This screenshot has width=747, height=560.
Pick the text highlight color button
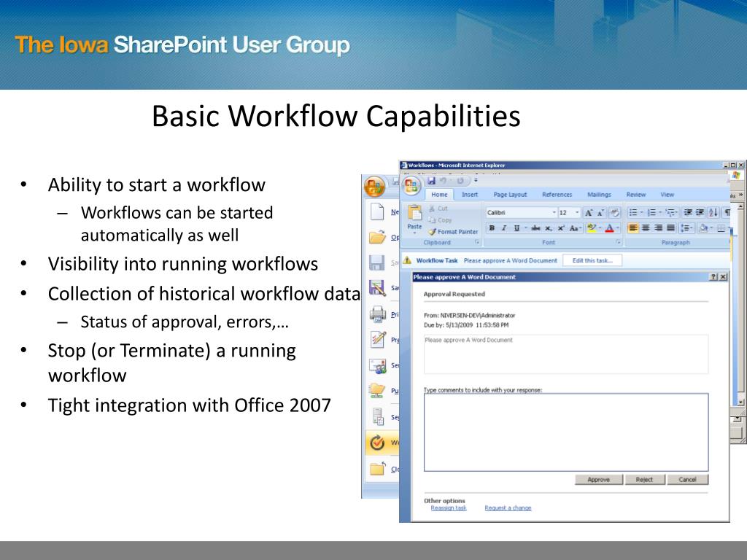[592, 228]
